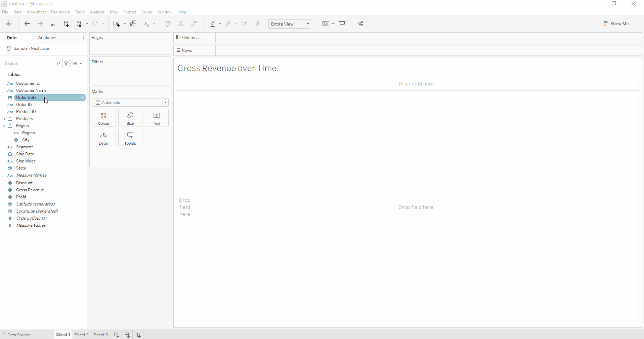Save the workbook via toolbar icon
644x339 pixels.
tap(53, 24)
